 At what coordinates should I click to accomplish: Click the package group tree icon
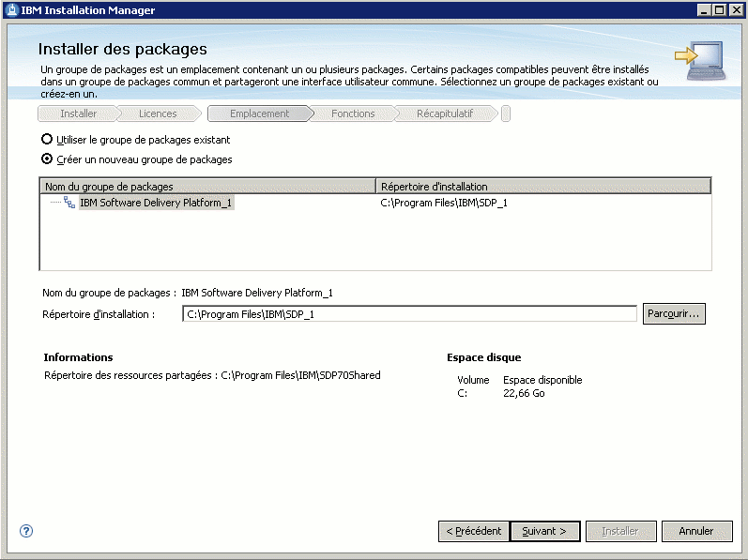coord(69,203)
